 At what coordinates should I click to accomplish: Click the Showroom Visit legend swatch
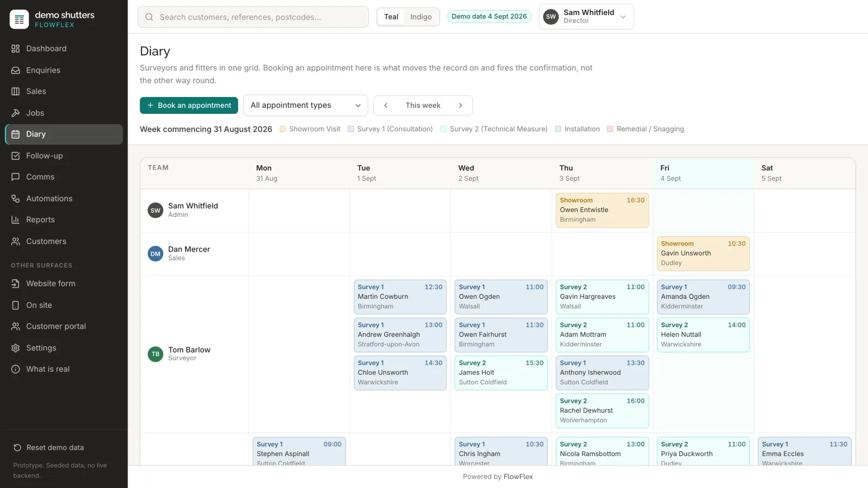coord(283,129)
